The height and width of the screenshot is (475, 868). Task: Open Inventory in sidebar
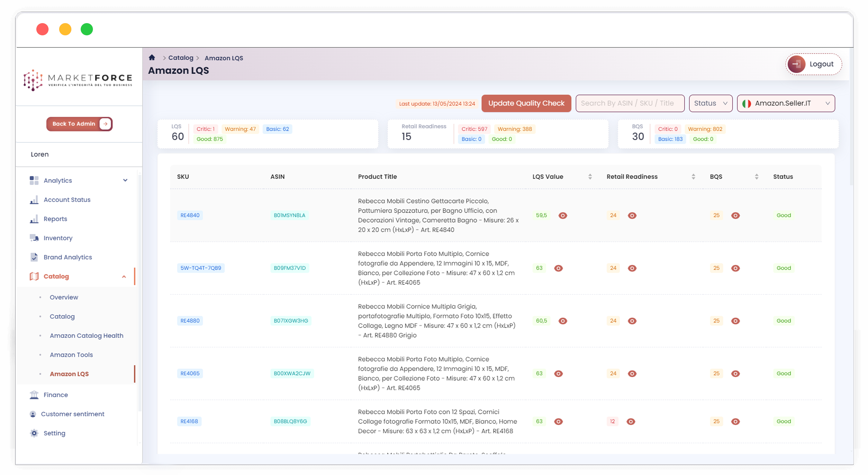(58, 238)
